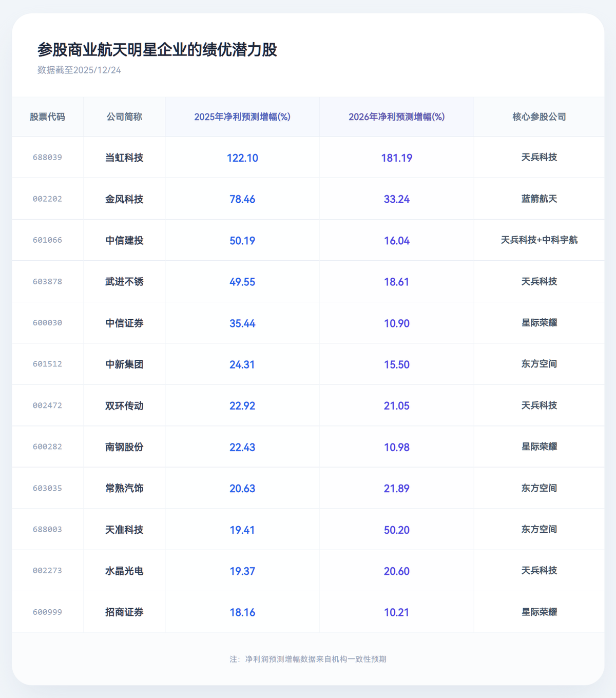Viewport: 616px width, 698px height.
Task: Click the 21.89 value for 常熟汽饰
Action: click(396, 489)
